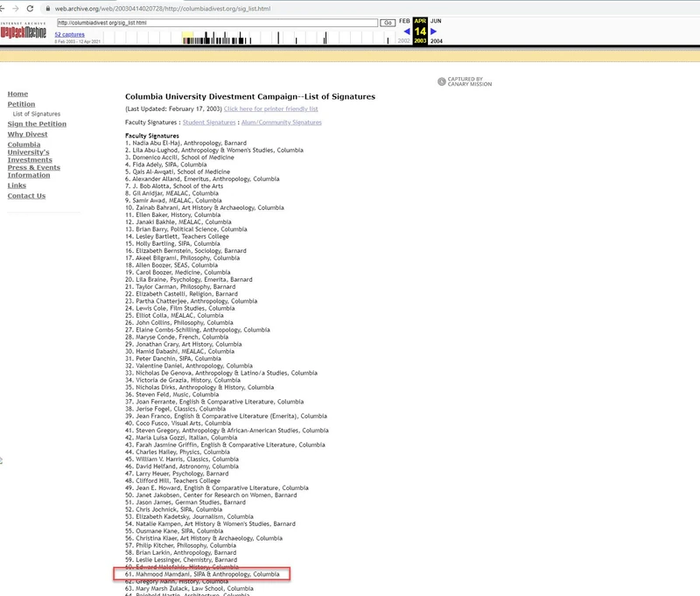Click signature '40. Coco Fusco, Visual Arts'

[x=178, y=424]
